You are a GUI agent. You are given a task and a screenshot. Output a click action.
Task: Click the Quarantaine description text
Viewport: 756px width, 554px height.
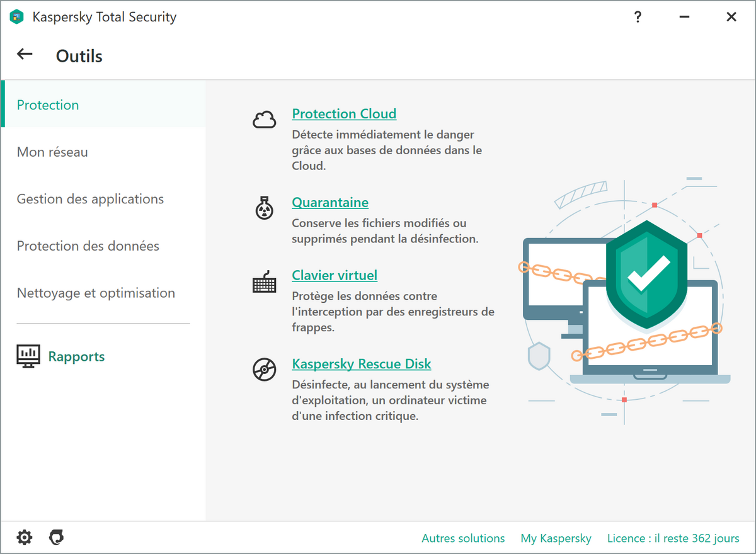386,231
